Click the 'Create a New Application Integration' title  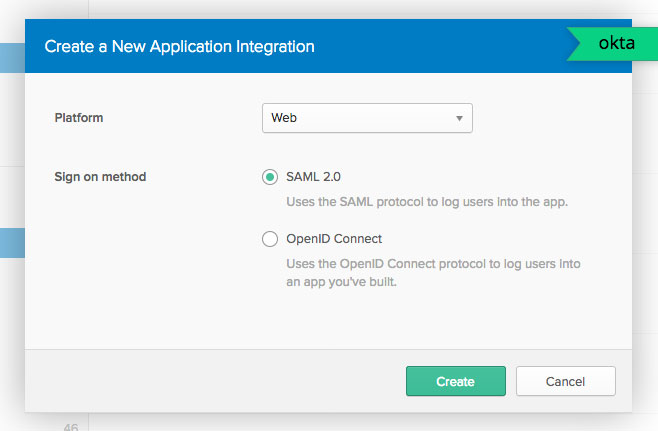180,46
